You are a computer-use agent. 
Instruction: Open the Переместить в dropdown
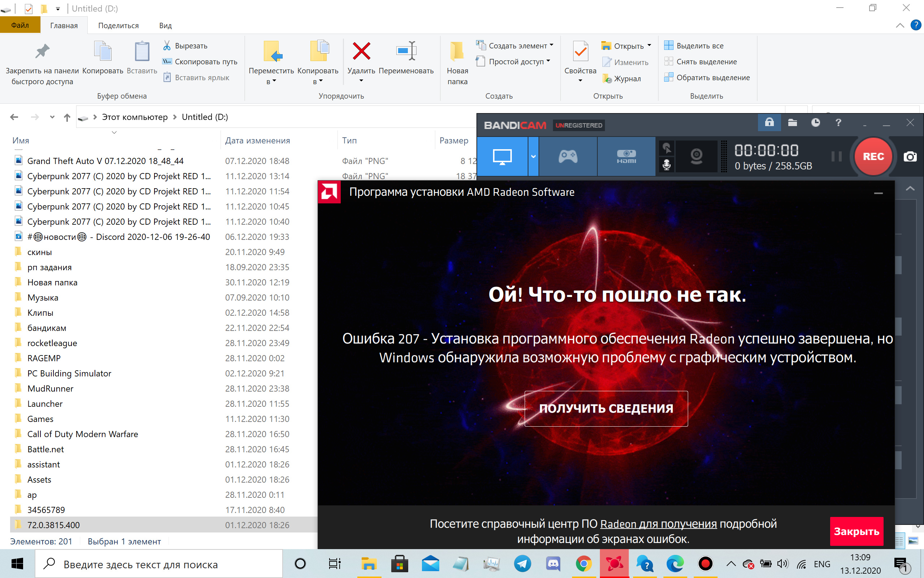271,81
